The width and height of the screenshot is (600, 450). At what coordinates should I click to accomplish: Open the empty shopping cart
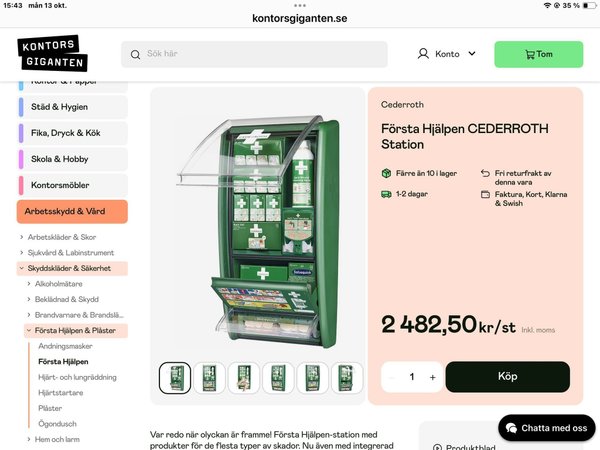click(x=538, y=54)
